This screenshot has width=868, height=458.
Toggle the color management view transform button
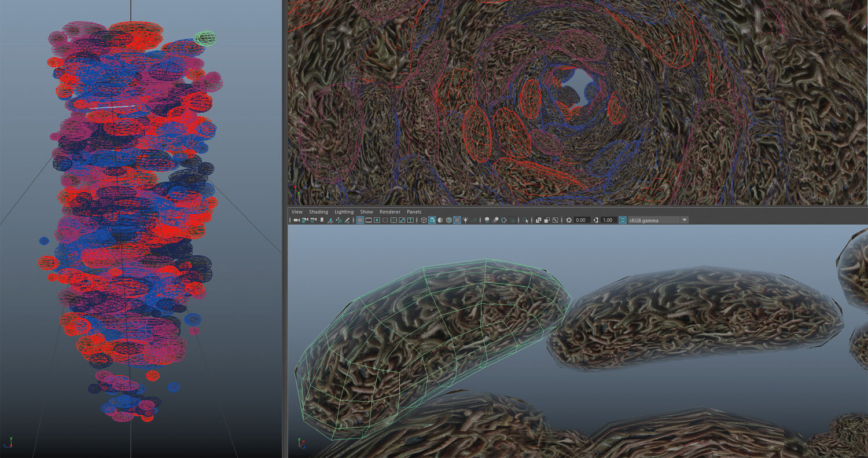click(x=623, y=220)
